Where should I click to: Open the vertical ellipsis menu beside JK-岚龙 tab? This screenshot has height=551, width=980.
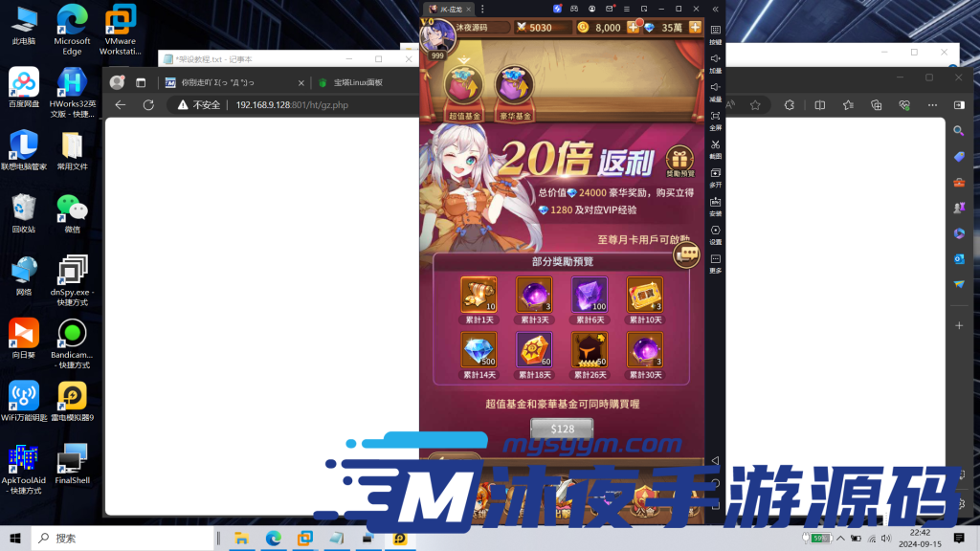tap(482, 10)
